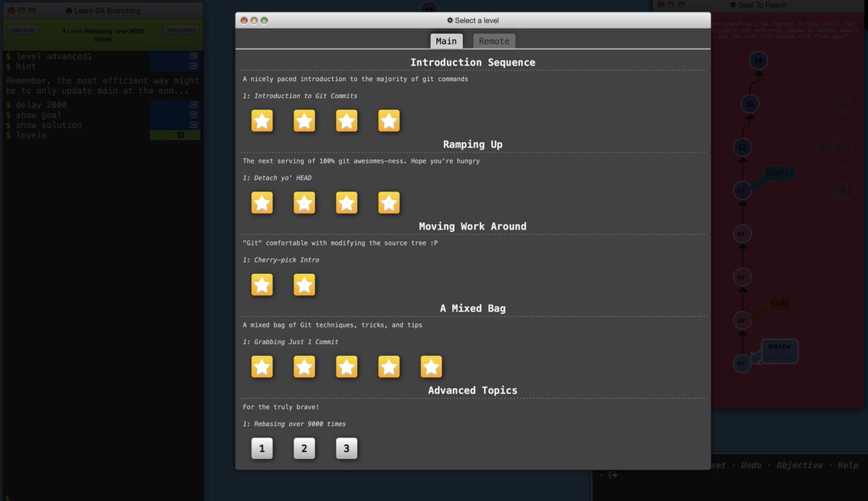This screenshot has width=868, height=501.
Task: Select the second star for Cherry-pick Intro
Action: coord(304,284)
